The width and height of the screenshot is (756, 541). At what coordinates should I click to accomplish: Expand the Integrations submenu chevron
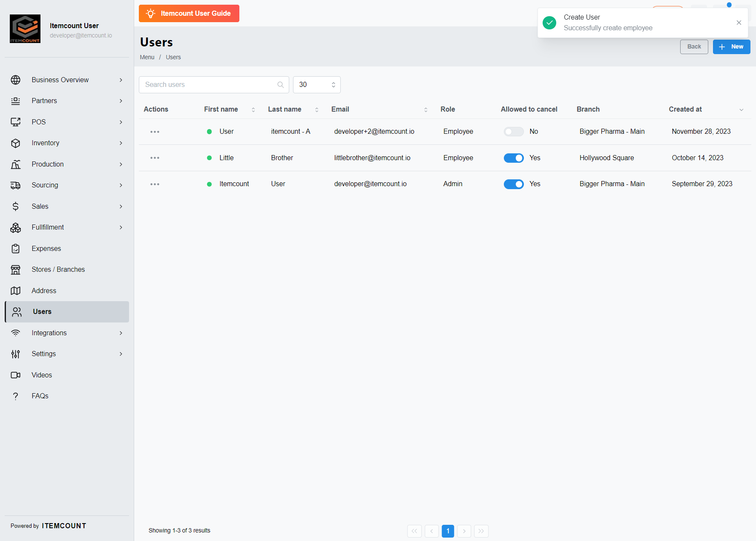tap(121, 333)
